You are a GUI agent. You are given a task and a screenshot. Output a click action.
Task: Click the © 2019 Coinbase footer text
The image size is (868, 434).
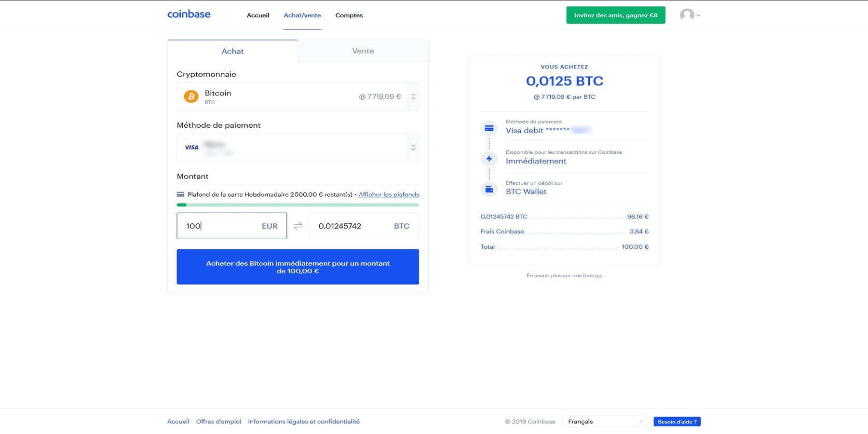(x=530, y=421)
